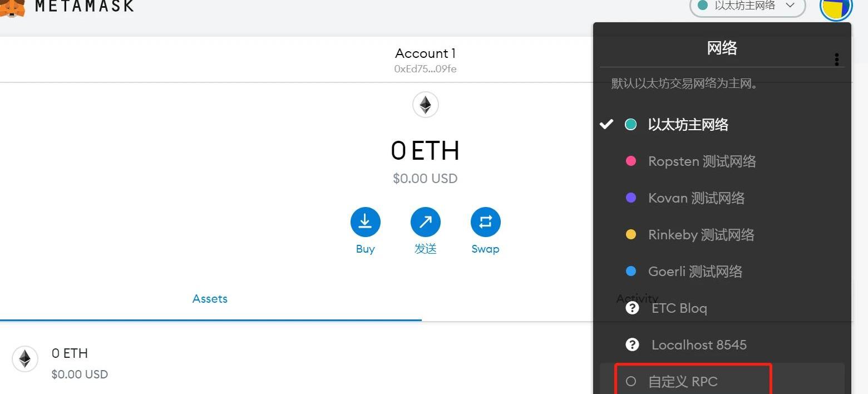
Task: Click the Buy download icon button
Action: point(366,222)
